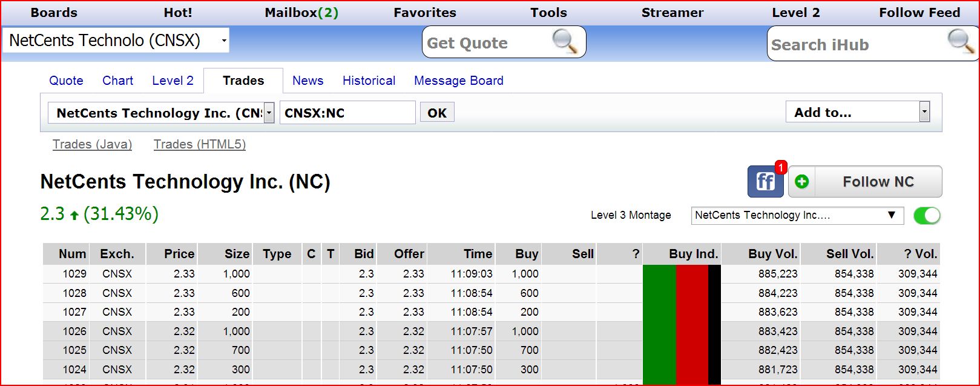Switch to the Quote tab
Viewport: 980px width, 386px height.
coord(66,81)
